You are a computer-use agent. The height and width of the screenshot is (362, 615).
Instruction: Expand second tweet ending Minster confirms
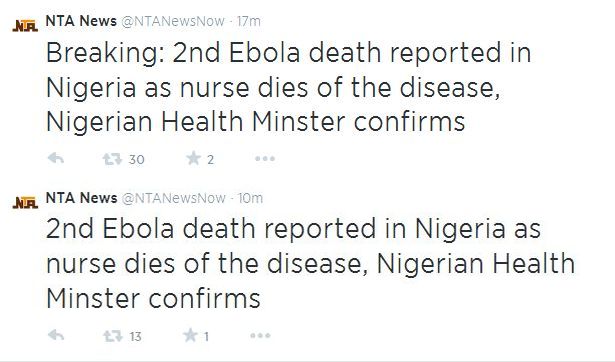310,264
